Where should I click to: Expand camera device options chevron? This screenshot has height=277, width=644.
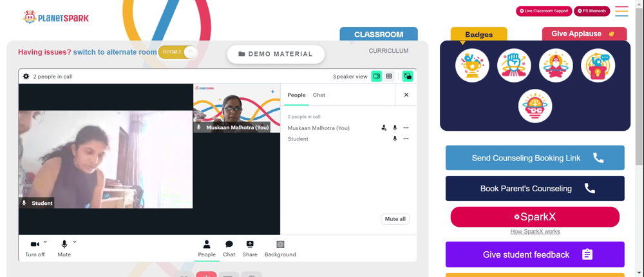pos(45,242)
